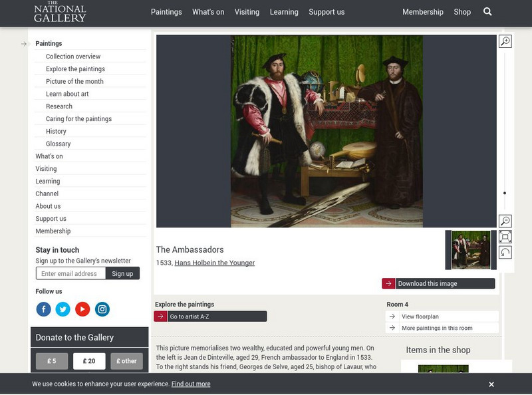The width and height of the screenshot is (532, 395).
Task: Open the Shop menu item
Action: (462, 11)
